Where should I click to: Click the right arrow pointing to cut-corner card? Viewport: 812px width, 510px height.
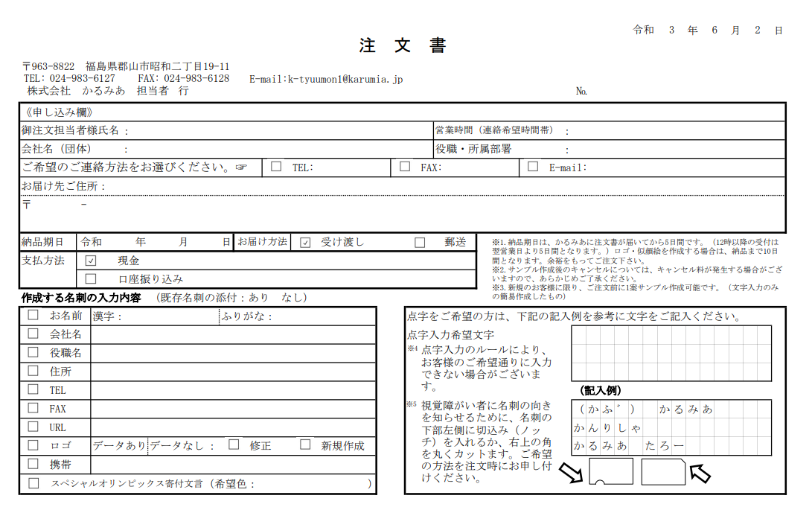pos(700,473)
